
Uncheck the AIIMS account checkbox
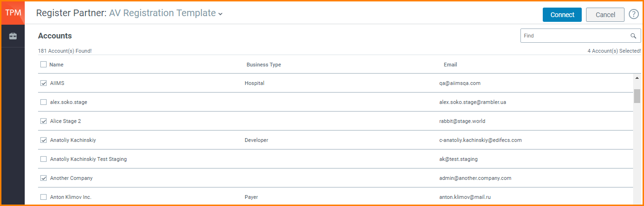[x=44, y=83]
